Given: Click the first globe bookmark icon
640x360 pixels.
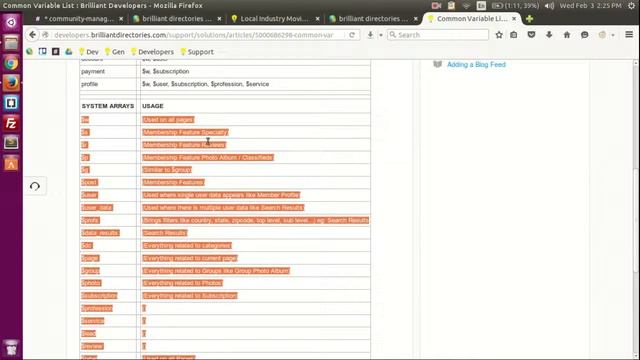Looking at the screenshot, I should pos(29,52).
